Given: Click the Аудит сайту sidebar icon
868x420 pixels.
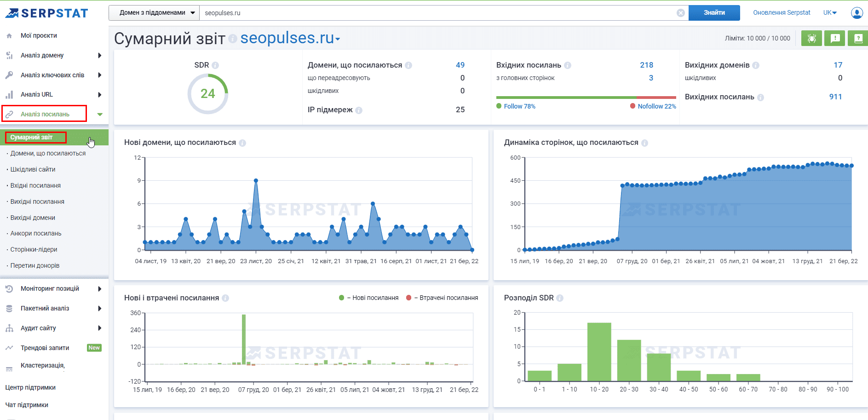Looking at the screenshot, I should pos(9,328).
